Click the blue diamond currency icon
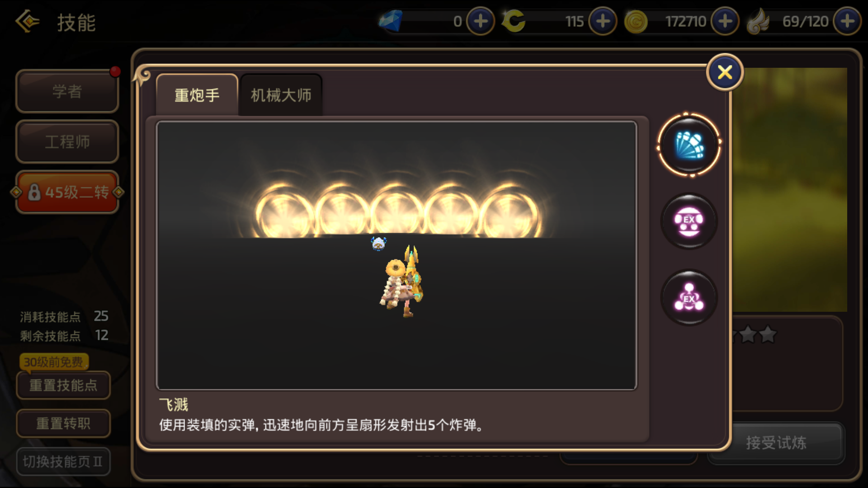Screen dimensions: 868x488 [391, 21]
